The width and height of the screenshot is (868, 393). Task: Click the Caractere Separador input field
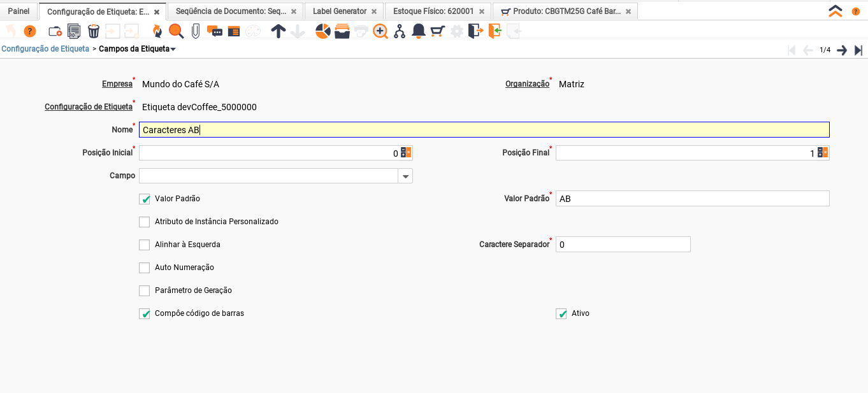coord(623,245)
